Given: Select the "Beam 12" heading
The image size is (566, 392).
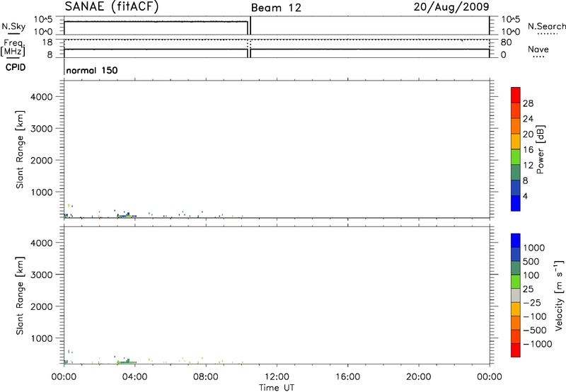Looking at the screenshot, I should (276, 8).
